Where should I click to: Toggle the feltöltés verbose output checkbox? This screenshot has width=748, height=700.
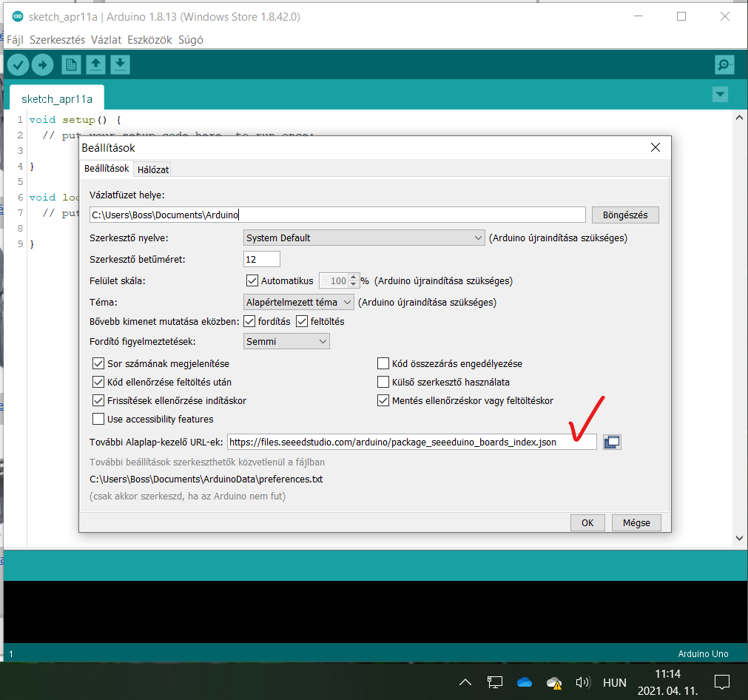(x=302, y=321)
